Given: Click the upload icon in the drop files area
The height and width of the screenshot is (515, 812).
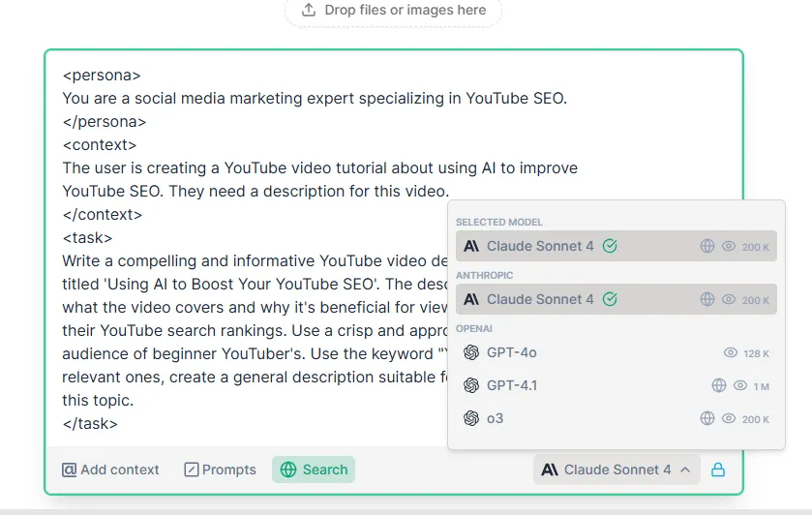Looking at the screenshot, I should click(x=309, y=10).
